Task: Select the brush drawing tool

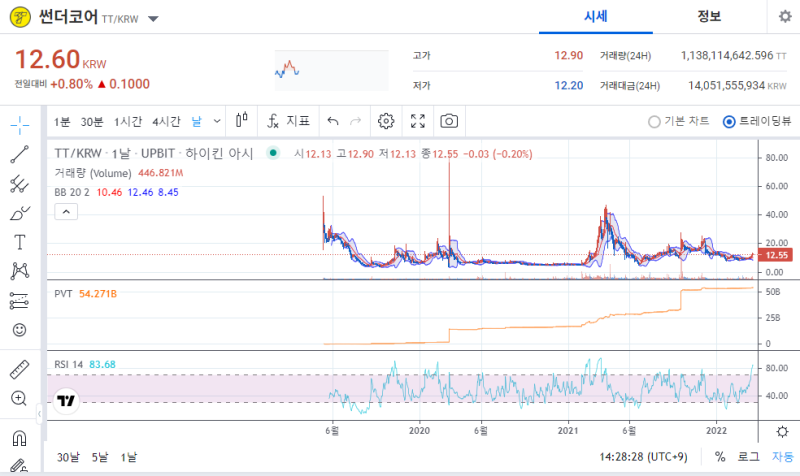Action: [x=19, y=213]
